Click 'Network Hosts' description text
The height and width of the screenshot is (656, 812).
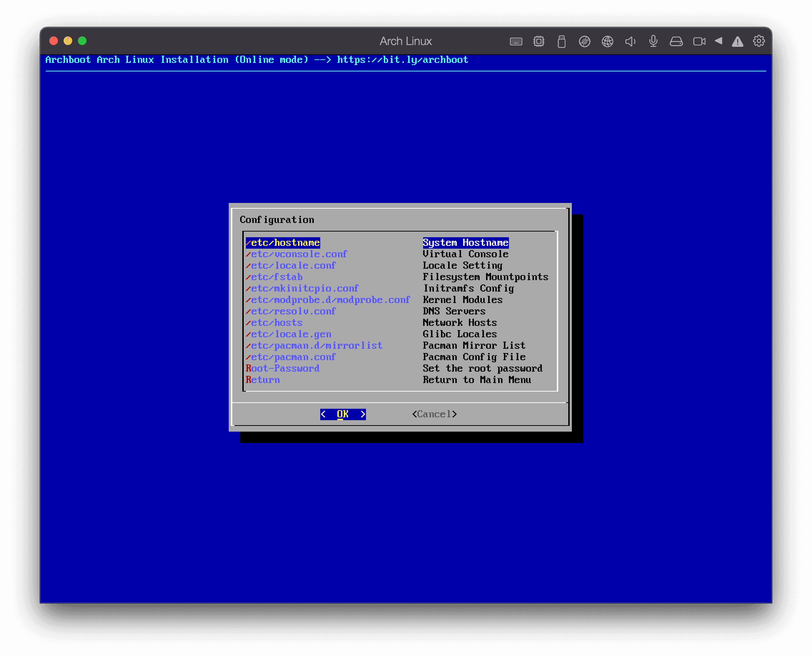tap(460, 323)
